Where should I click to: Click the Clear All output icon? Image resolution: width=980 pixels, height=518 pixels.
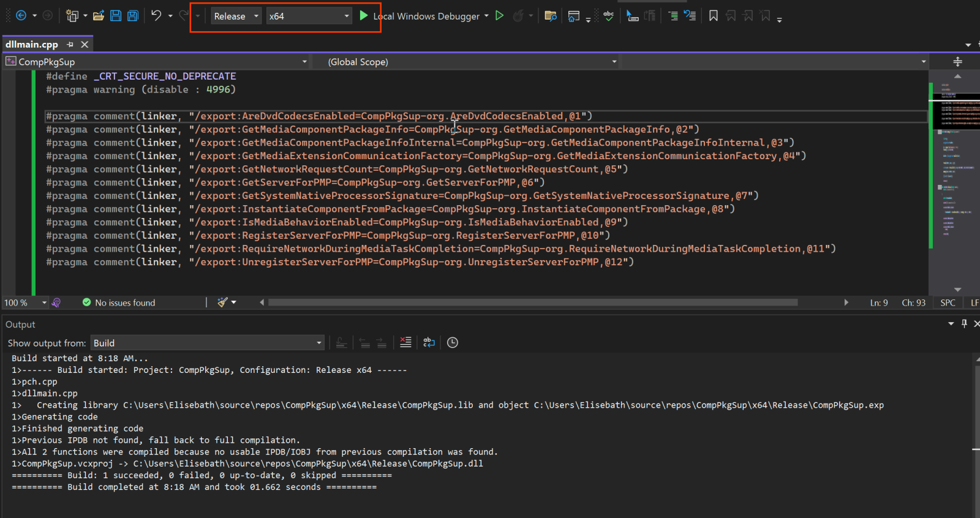pos(405,343)
